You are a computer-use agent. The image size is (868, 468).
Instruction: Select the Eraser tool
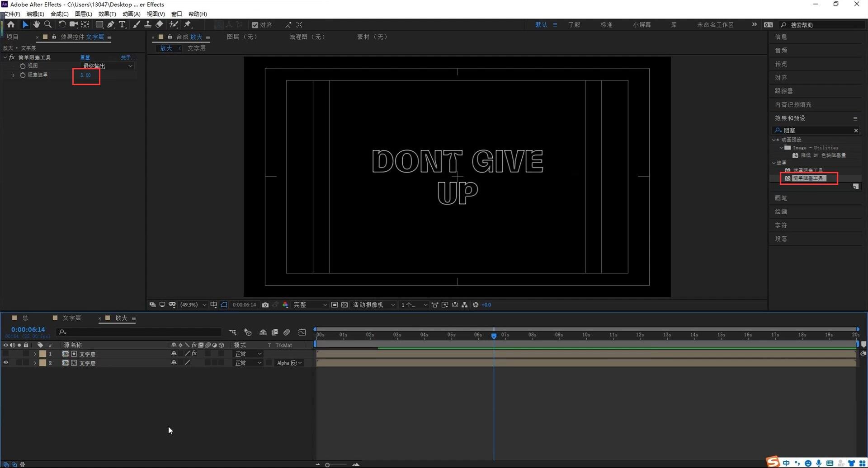pyautogui.click(x=159, y=24)
